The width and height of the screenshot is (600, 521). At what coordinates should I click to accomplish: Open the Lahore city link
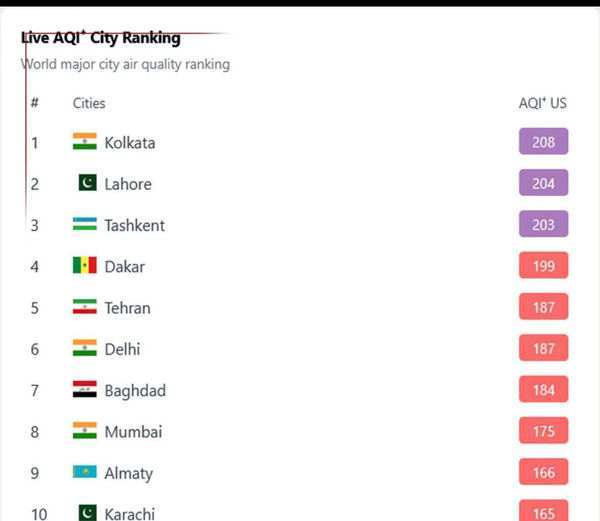pyautogui.click(x=128, y=184)
